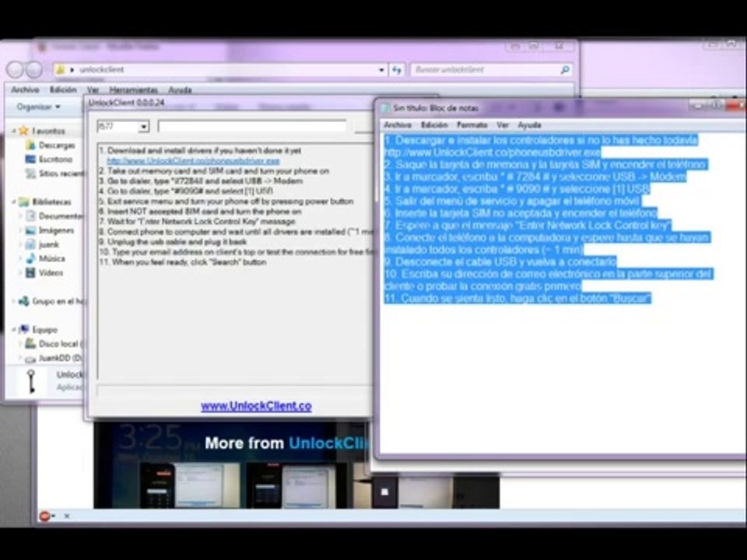Click the Grupo en el hogar icon

coord(24,302)
